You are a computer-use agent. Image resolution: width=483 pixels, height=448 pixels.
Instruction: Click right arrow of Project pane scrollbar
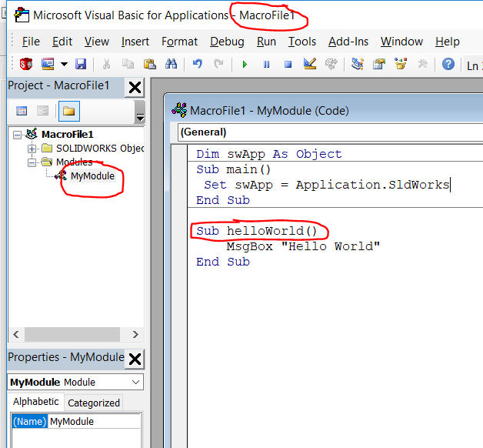[x=135, y=335]
